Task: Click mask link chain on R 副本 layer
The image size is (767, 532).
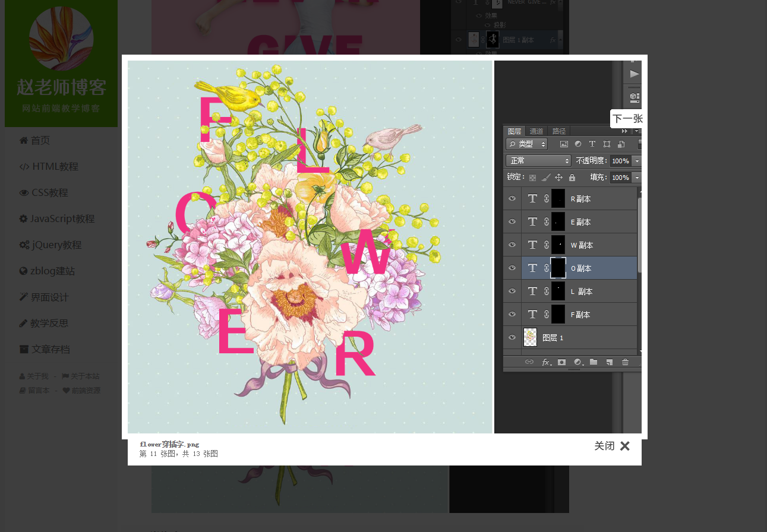Action: [x=546, y=199]
